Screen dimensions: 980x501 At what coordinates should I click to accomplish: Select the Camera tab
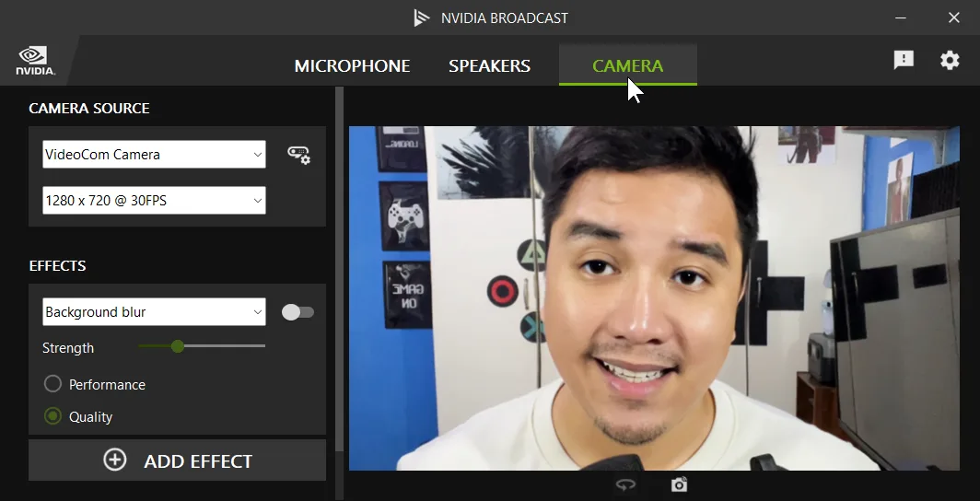627,65
